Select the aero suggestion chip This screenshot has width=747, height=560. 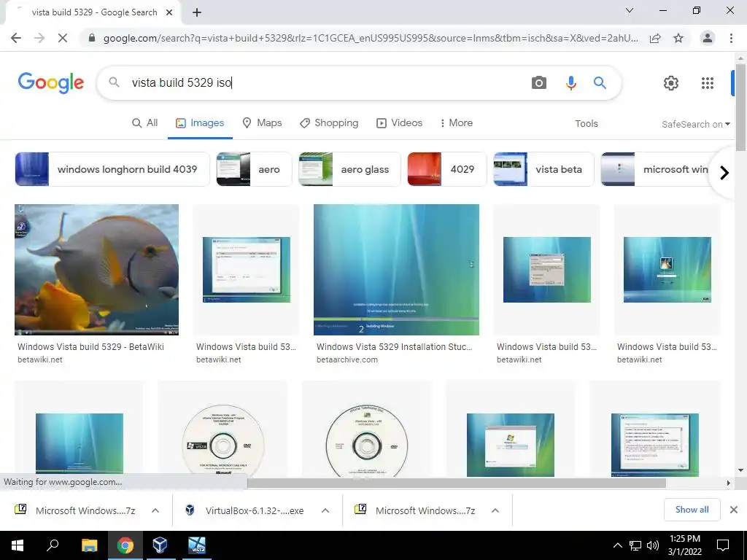point(254,169)
